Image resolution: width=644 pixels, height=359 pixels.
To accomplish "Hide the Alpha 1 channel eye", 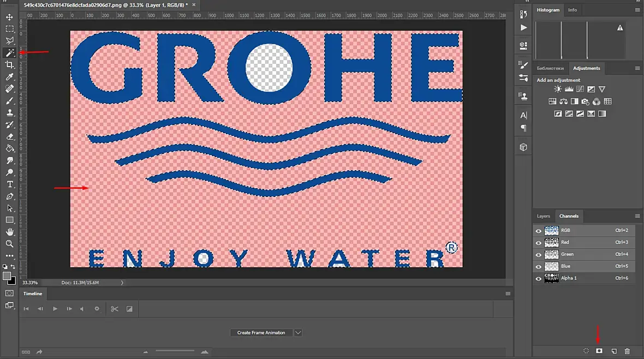I will [539, 278].
